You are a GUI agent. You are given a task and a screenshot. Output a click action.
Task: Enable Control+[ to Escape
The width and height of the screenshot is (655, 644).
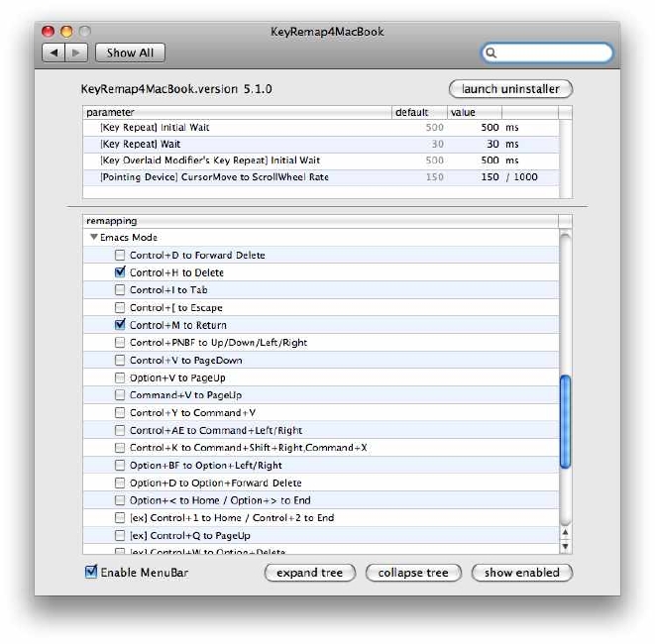coord(120,307)
